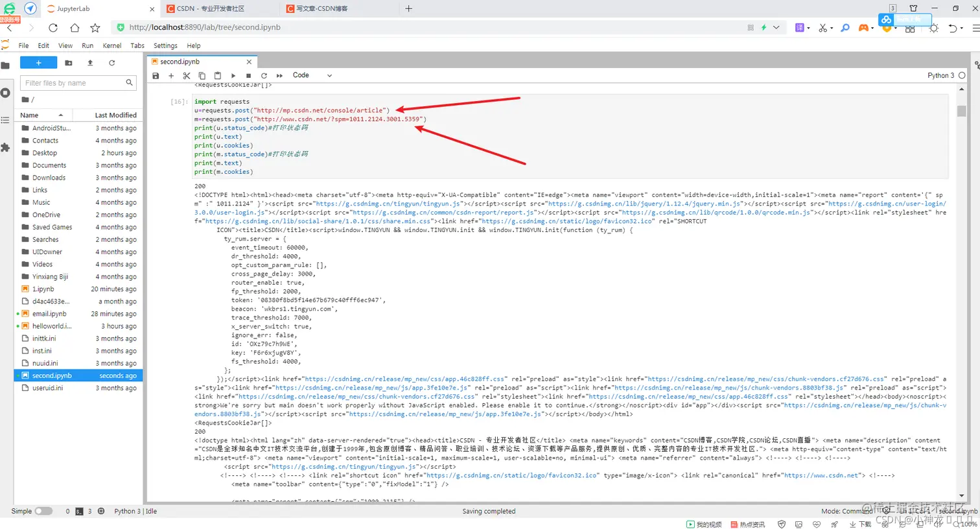The height and width of the screenshot is (529, 980).
Task: Show the Table of Contents sidebar panel
Action: pos(6,120)
